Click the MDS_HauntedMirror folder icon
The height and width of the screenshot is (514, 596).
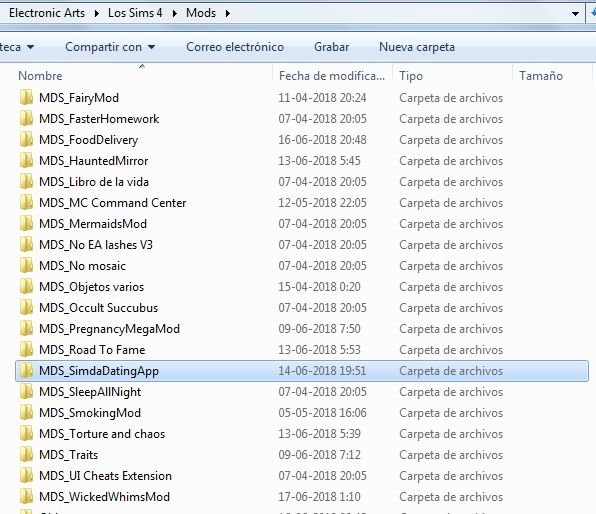[26, 160]
